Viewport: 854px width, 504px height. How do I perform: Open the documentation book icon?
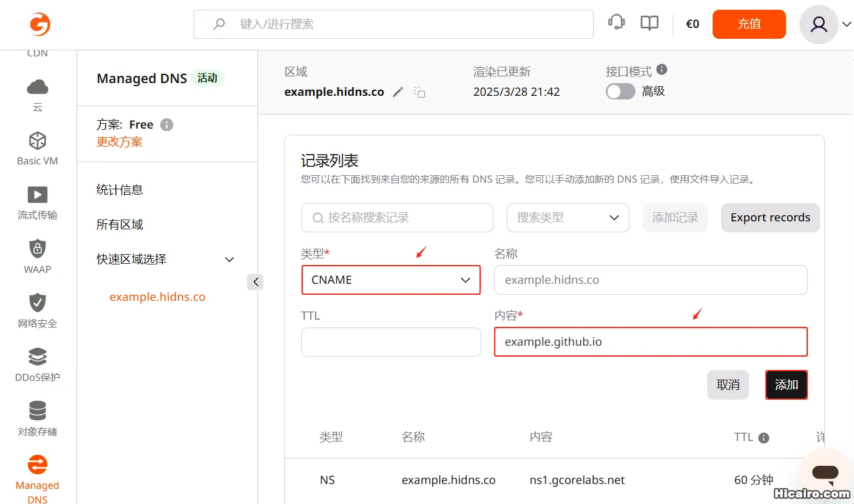[x=649, y=23]
